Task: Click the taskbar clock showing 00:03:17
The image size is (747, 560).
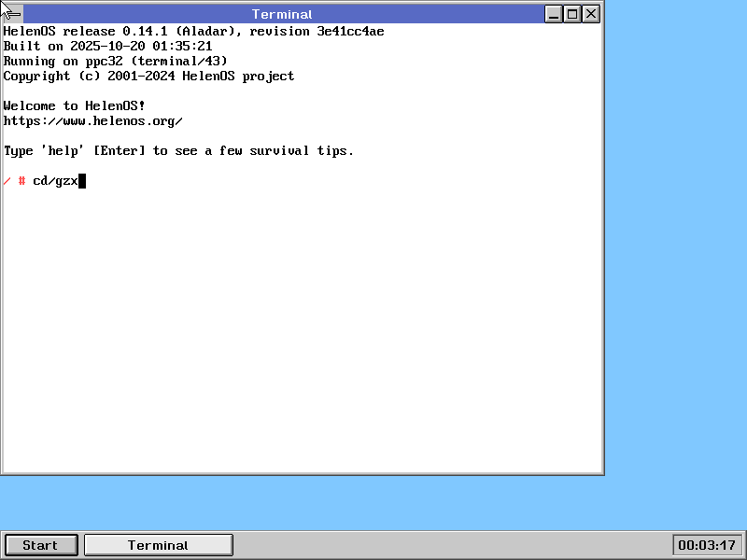Action: coord(707,545)
